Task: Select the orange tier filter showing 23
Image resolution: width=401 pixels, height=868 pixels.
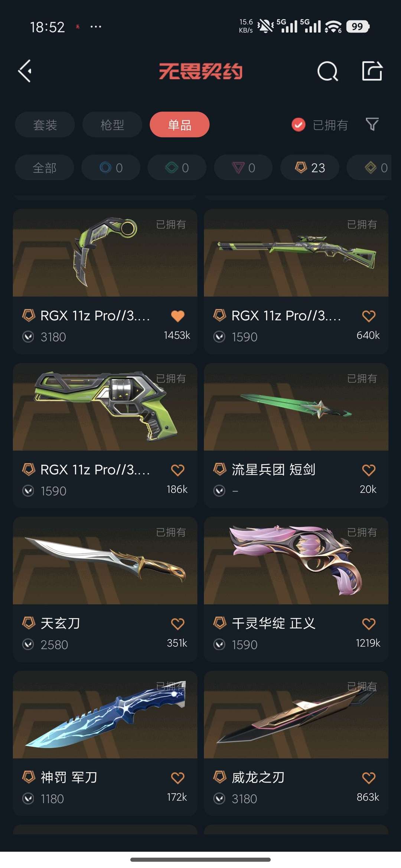Action: point(310,168)
